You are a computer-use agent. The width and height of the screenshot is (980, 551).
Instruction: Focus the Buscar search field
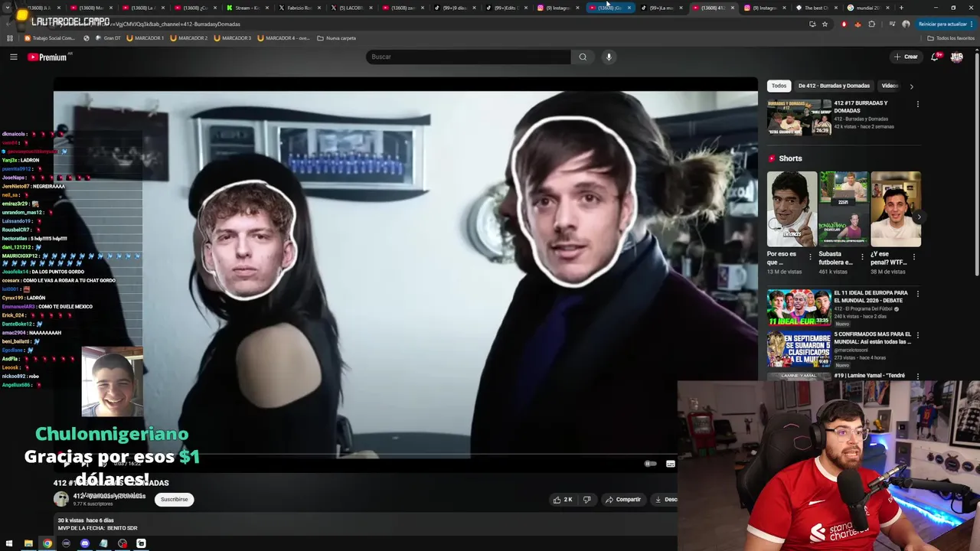[468, 57]
